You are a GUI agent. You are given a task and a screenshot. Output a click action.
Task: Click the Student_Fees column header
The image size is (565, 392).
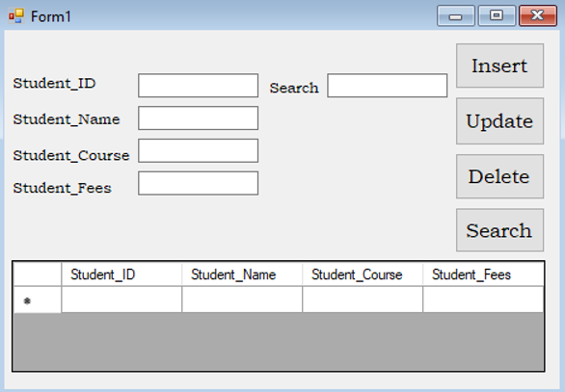click(x=483, y=274)
